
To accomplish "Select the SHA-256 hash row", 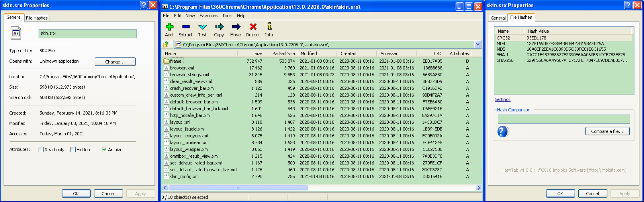I will click(x=563, y=60).
